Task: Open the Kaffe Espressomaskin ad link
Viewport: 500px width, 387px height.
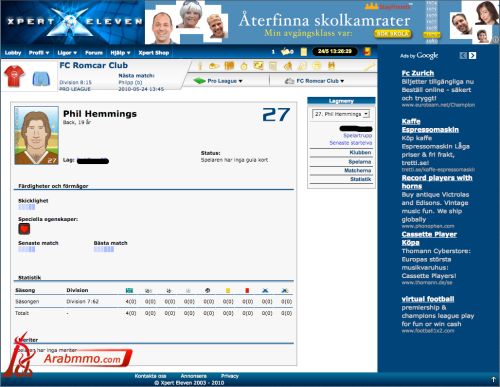Action: coord(430,126)
